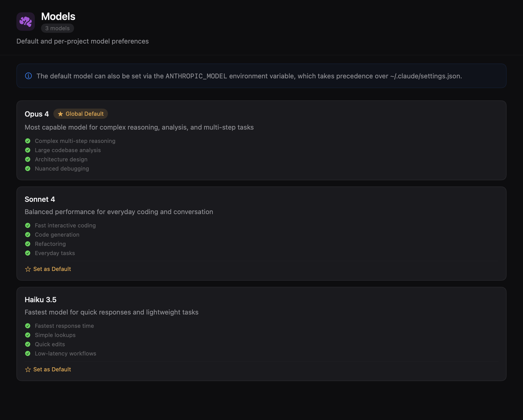523x420 pixels.
Task: Click the info icon in the banner
Action: [28, 76]
